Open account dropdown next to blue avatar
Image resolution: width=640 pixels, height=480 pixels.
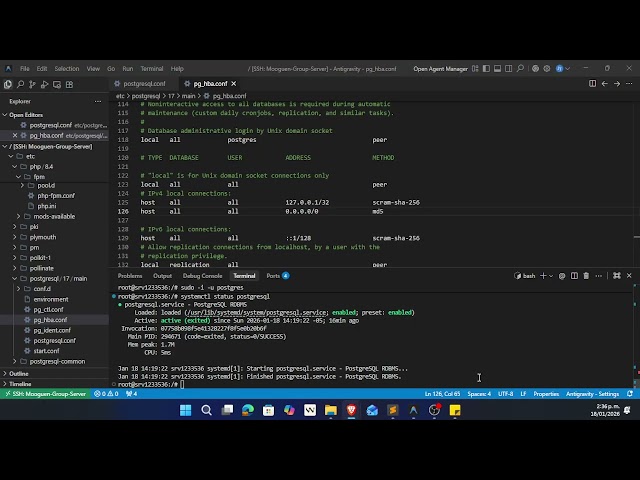click(567, 69)
